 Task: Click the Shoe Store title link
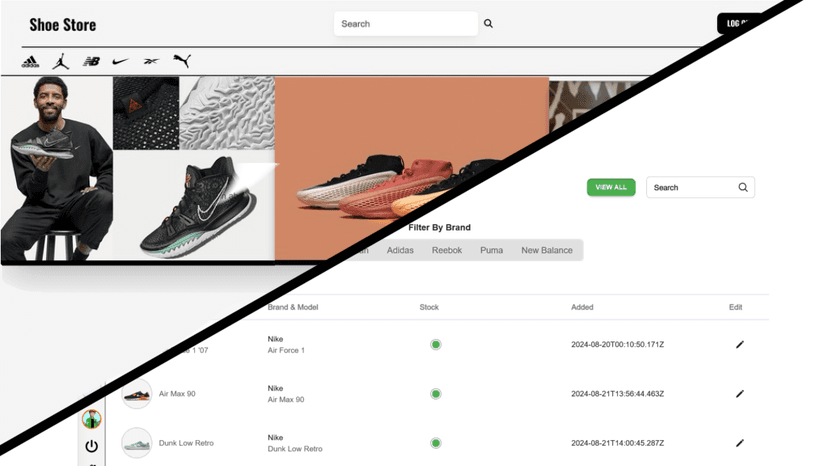[62, 24]
